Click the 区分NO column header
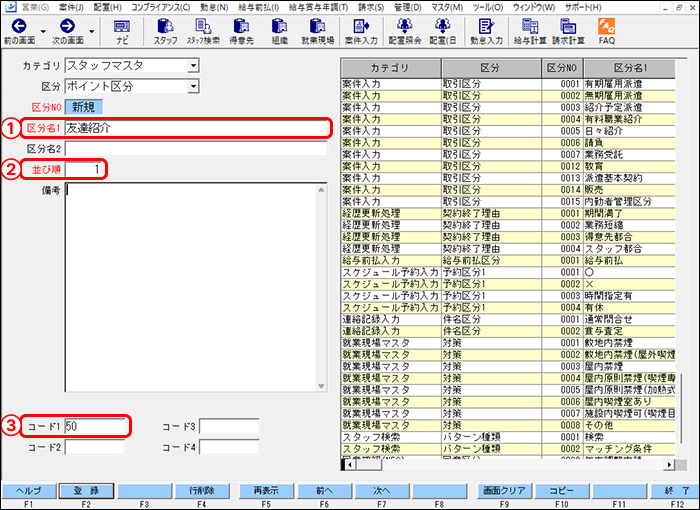This screenshot has width=700, height=510. coord(562,68)
